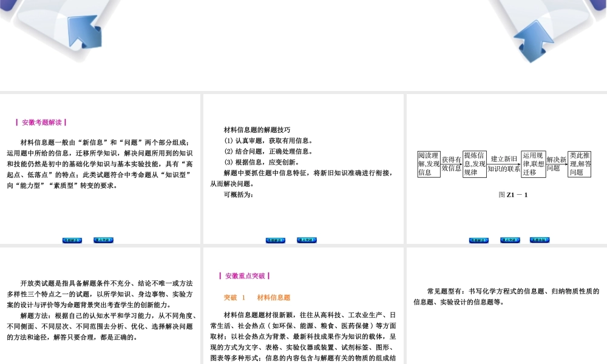Image resolution: width=607 pixels, height=364 pixels.
Task: Click middle blue button on 图 Z1-1 slide
Action: (510, 240)
